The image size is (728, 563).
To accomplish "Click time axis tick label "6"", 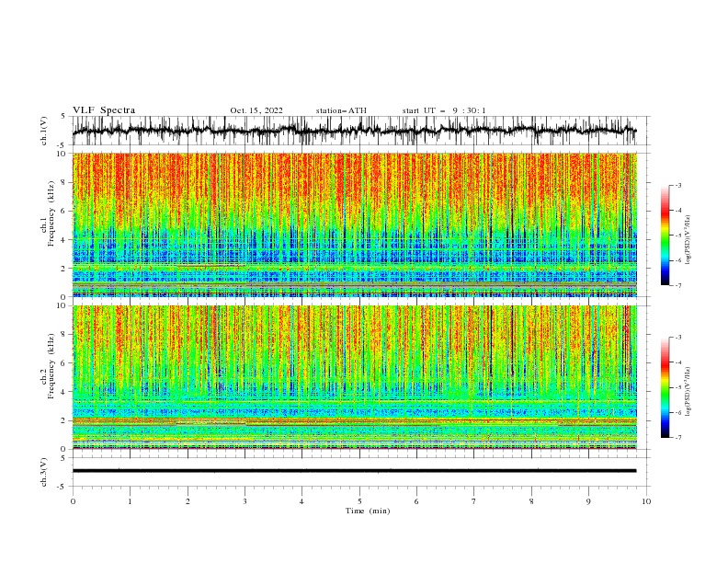I will (416, 501).
